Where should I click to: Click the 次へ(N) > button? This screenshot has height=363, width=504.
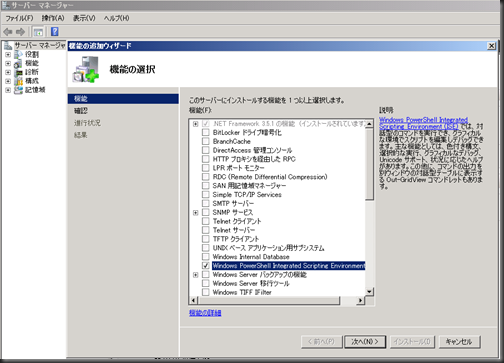tap(365, 342)
